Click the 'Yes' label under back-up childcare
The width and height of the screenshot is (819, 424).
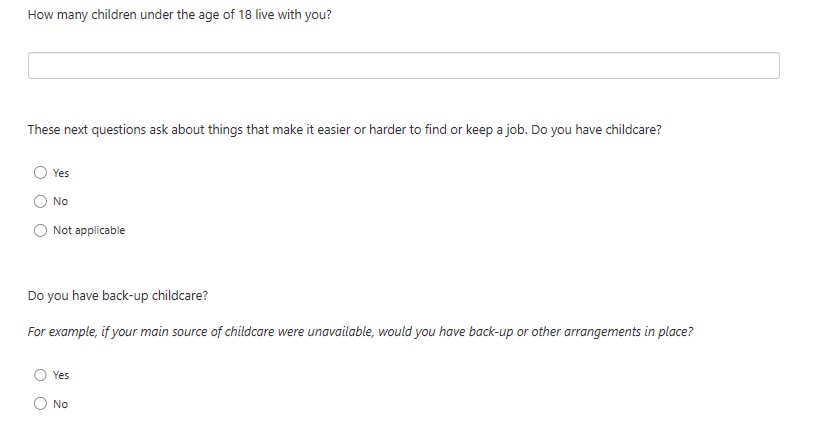coord(61,375)
